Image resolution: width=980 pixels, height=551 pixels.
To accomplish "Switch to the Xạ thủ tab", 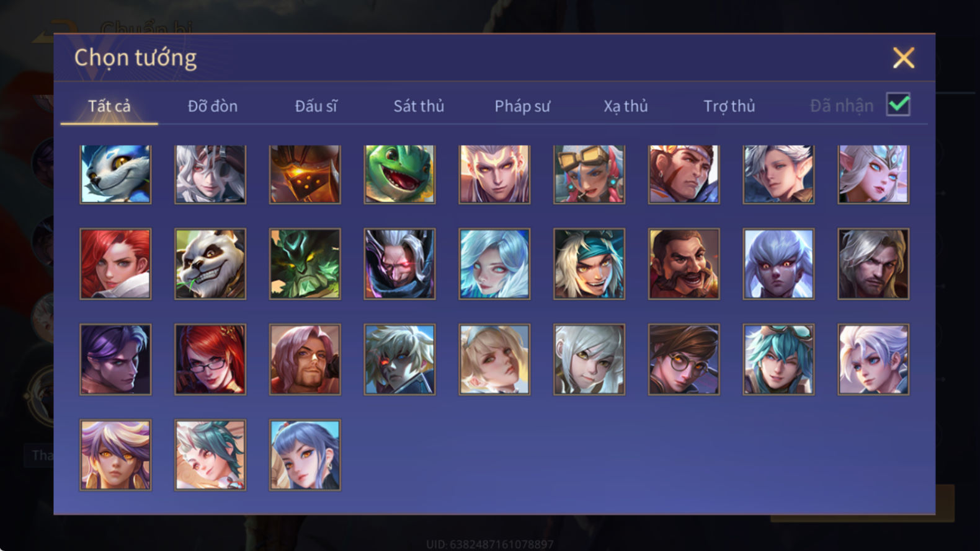I will pyautogui.click(x=626, y=106).
